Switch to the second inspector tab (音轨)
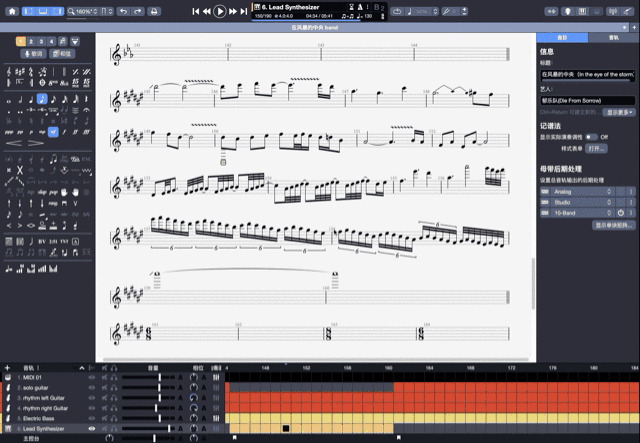 coord(613,36)
